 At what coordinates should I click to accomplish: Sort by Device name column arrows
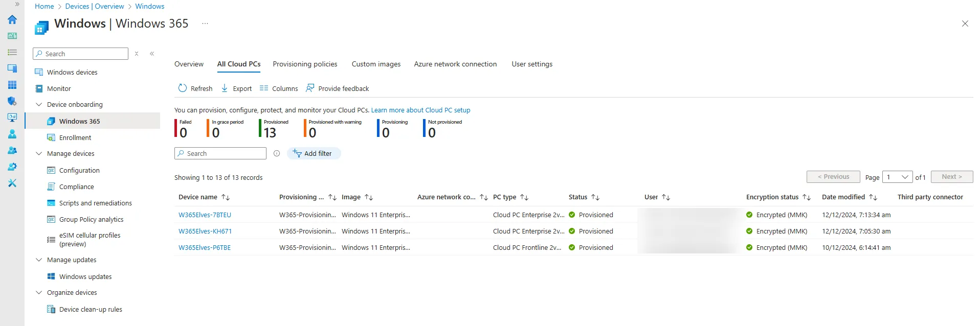[226, 197]
